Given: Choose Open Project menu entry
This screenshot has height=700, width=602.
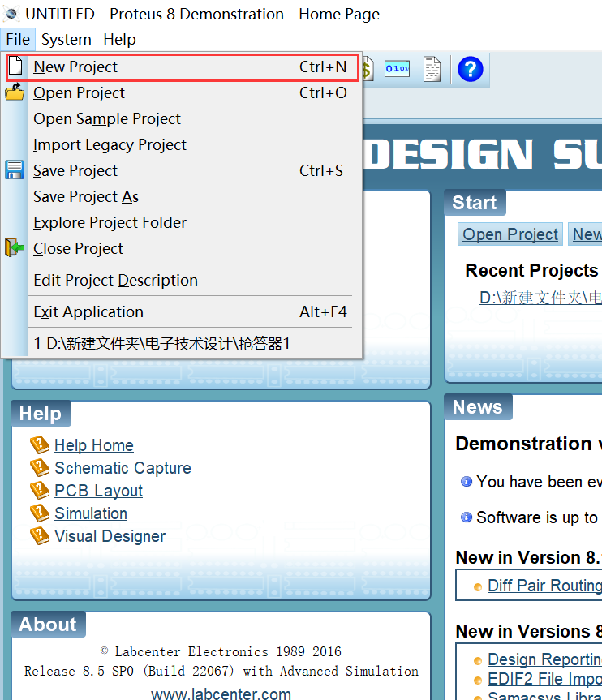Looking at the screenshot, I should coord(183,92).
